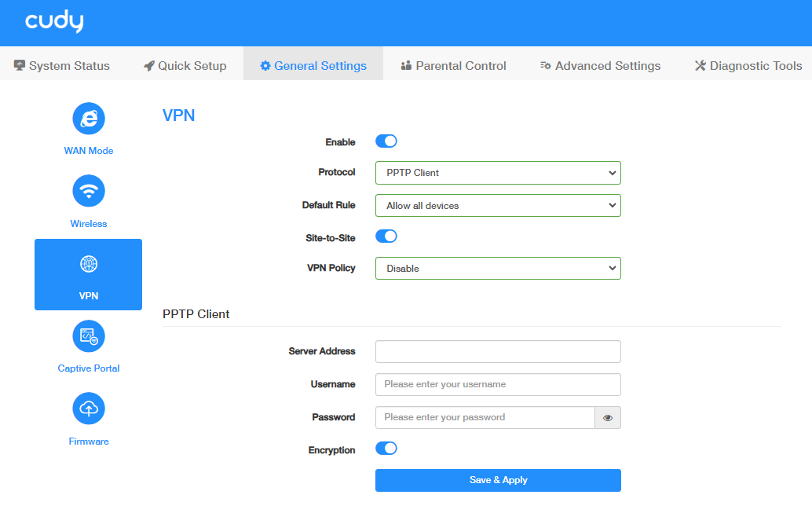Open the Protocol dropdown
The height and width of the screenshot is (513, 812).
498,173
